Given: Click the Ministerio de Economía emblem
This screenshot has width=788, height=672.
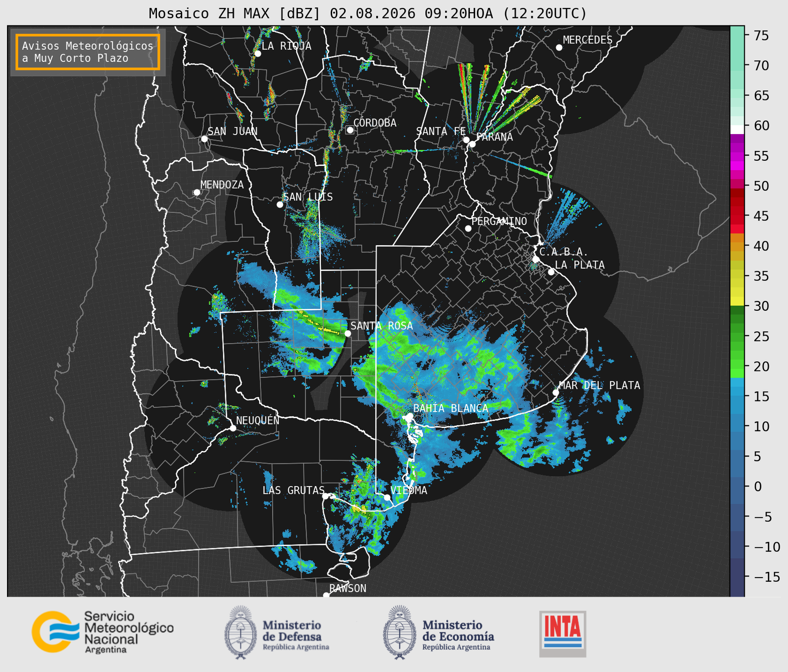Looking at the screenshot, I should click(x=399, y=632).
